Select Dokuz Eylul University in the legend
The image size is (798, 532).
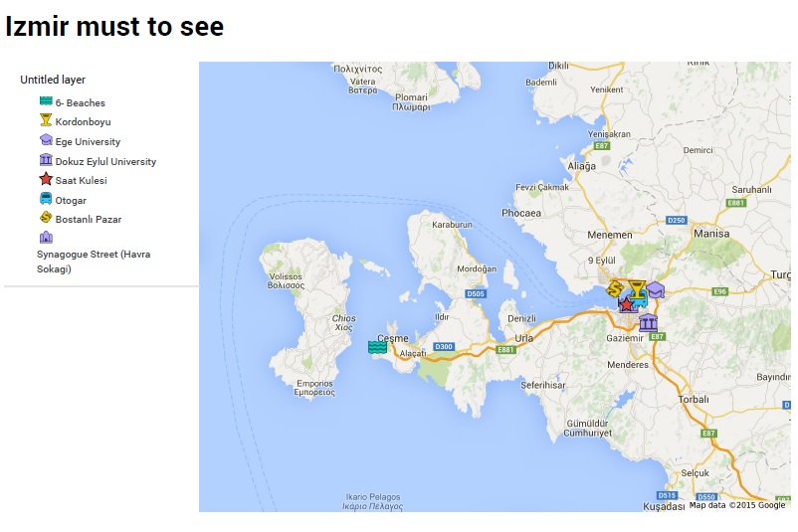pos(105,161)
